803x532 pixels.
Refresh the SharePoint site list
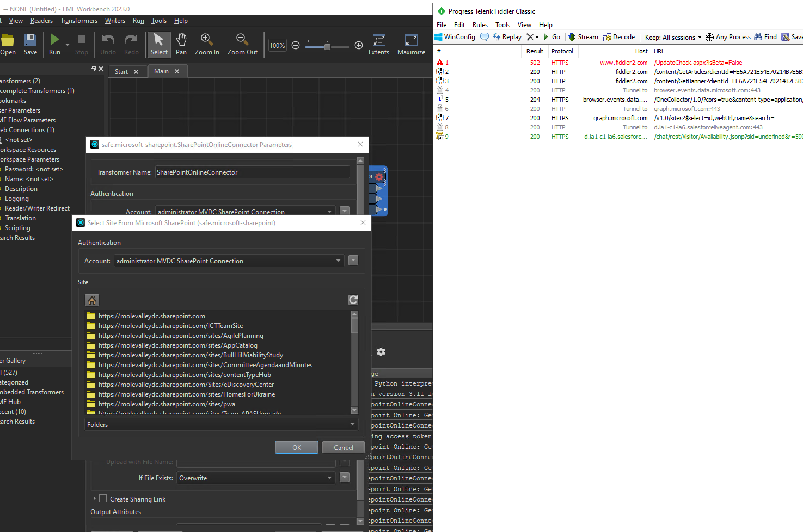pyautogui.click(x=353, y=300)
